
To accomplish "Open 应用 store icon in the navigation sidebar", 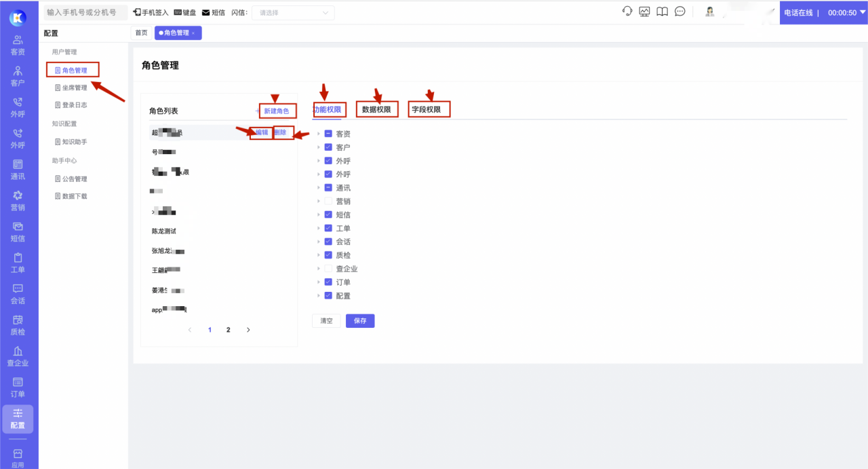I will pos(18,458).
